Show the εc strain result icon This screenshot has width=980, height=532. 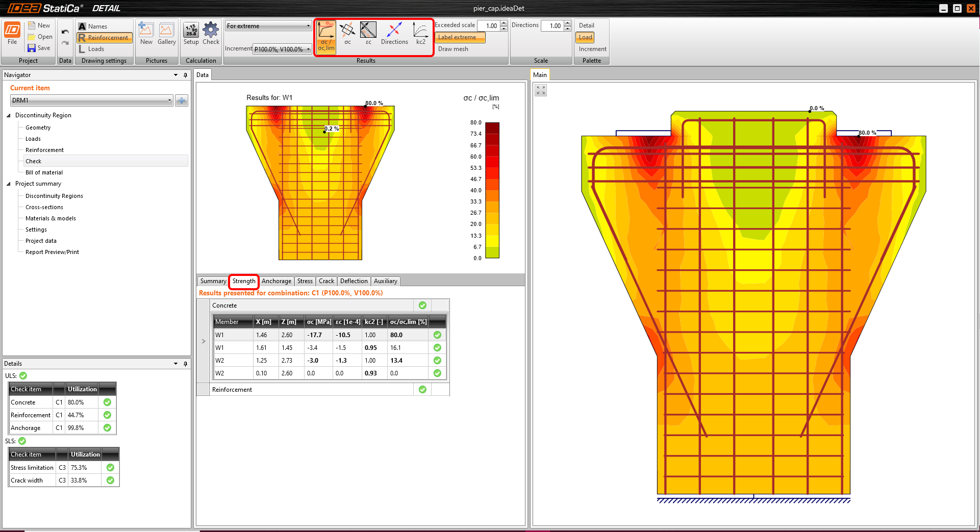pyautogui.click(x=368, y=31)
